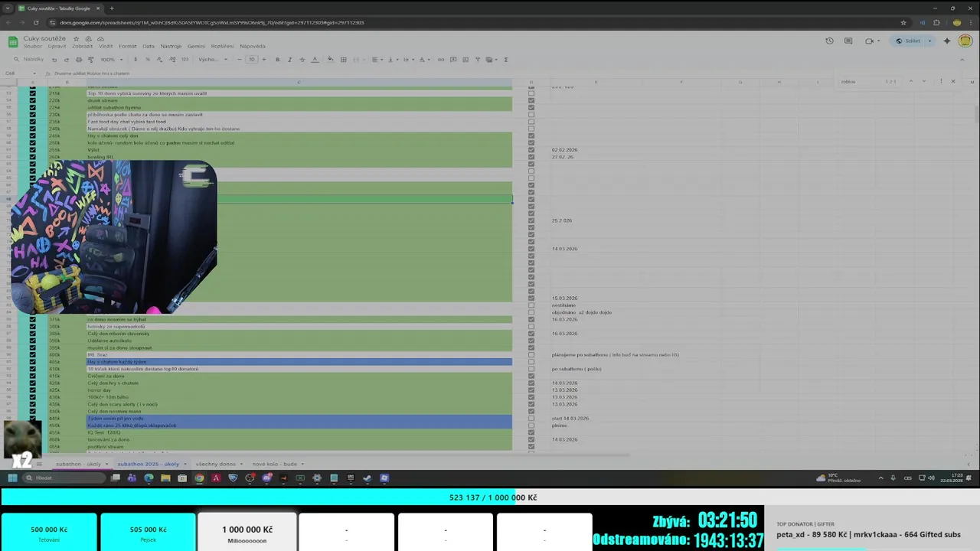Toggle checkbox in the IQ Test row

(531, 432)
